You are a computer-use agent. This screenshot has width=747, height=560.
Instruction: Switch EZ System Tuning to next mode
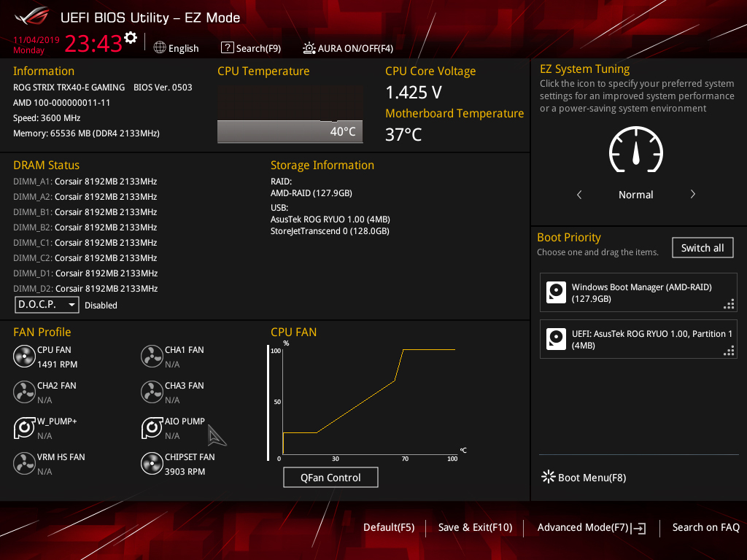click(693, 194)
